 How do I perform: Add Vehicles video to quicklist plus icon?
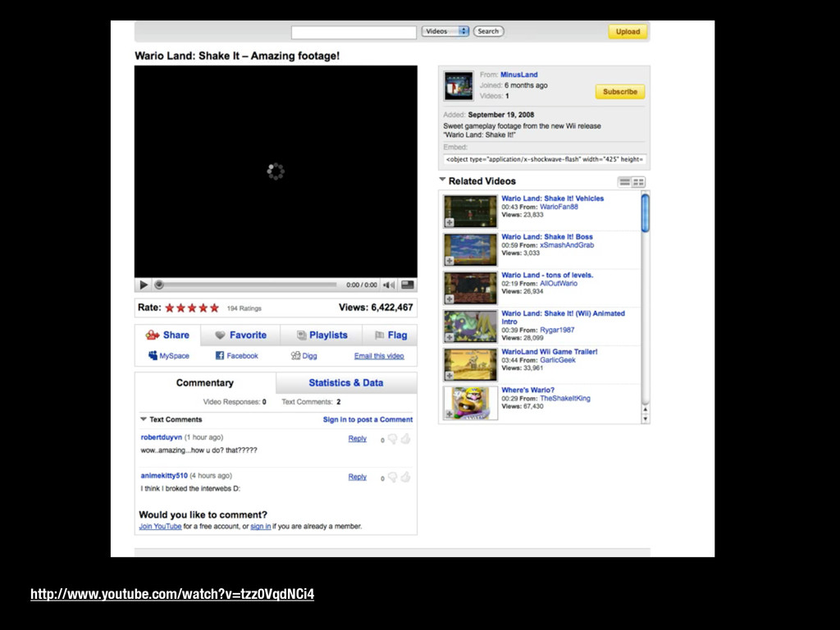[450, 222]
